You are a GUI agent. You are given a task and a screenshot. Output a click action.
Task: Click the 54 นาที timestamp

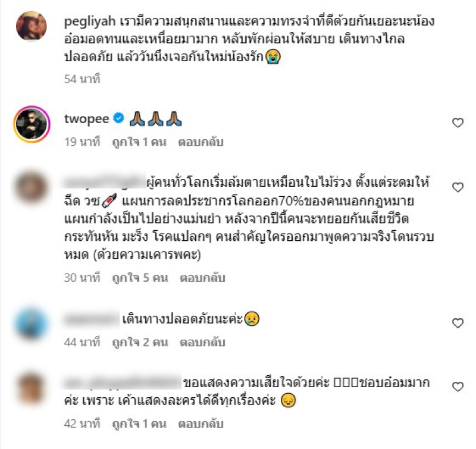pyautogui.click(x=82, y=79)
